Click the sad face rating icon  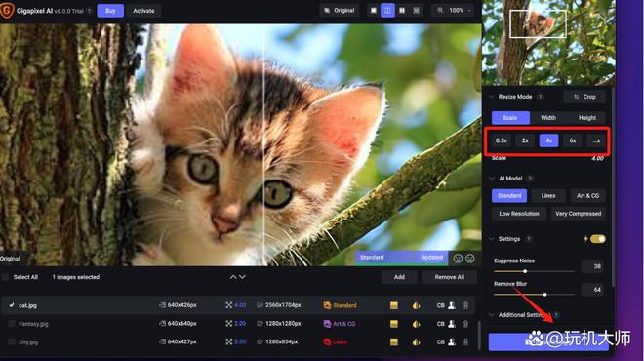tap(470, 259)
